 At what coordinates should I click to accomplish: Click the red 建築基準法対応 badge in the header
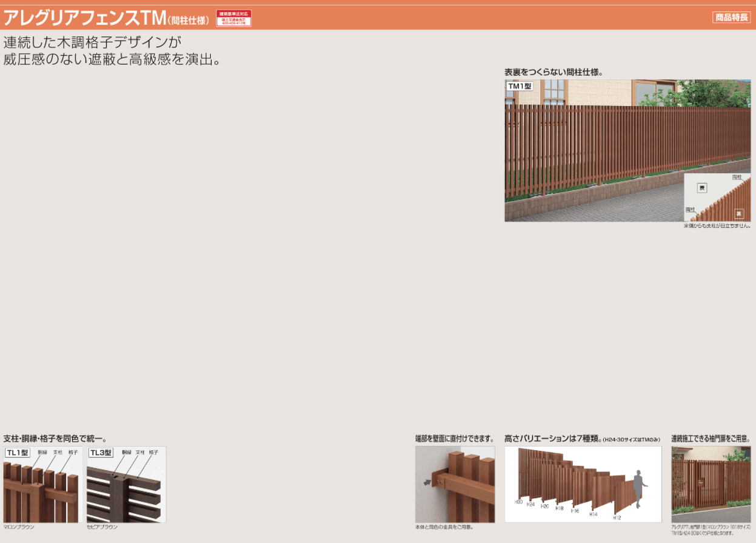[x=233, y=18]
